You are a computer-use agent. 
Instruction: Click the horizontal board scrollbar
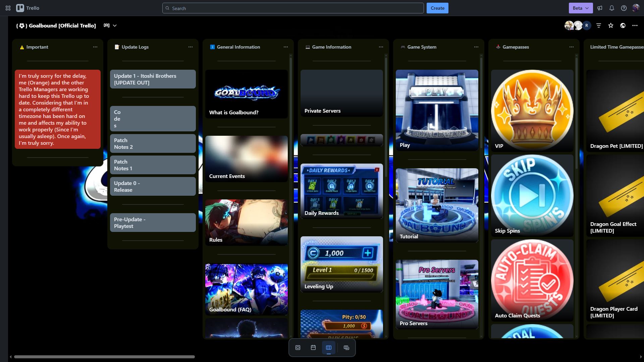tap(104, 357)
